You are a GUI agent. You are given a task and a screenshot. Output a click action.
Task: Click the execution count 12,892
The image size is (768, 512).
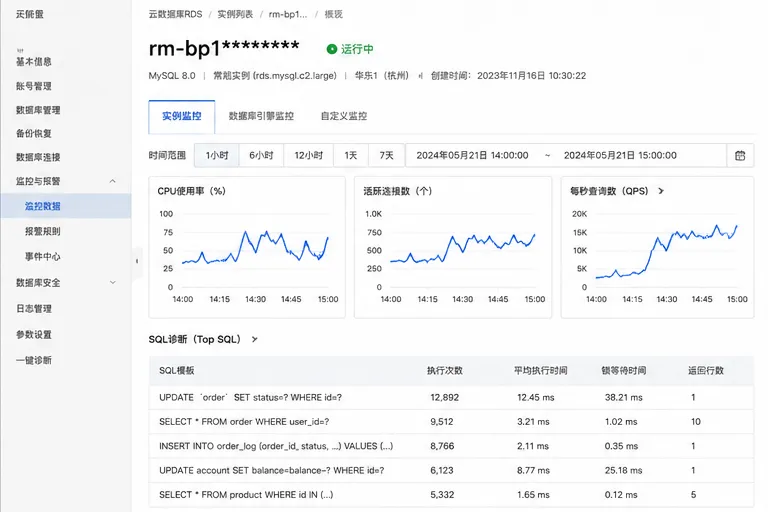pos(444,397)
